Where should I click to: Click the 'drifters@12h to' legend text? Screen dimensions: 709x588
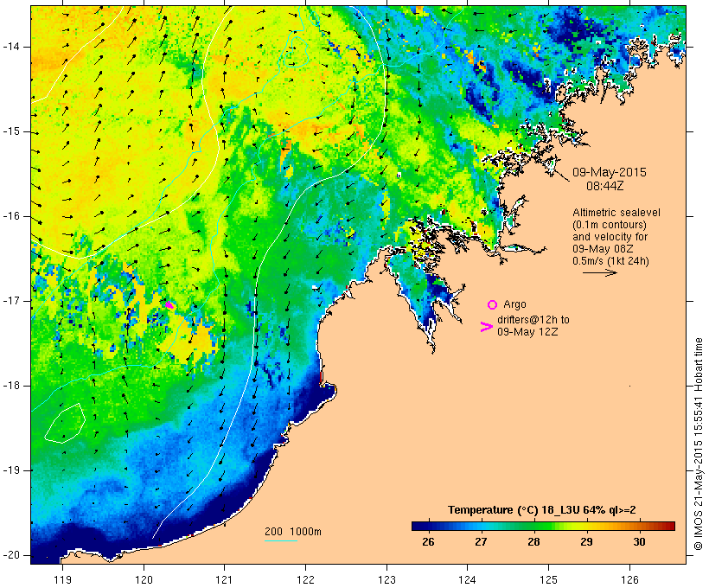533,320
